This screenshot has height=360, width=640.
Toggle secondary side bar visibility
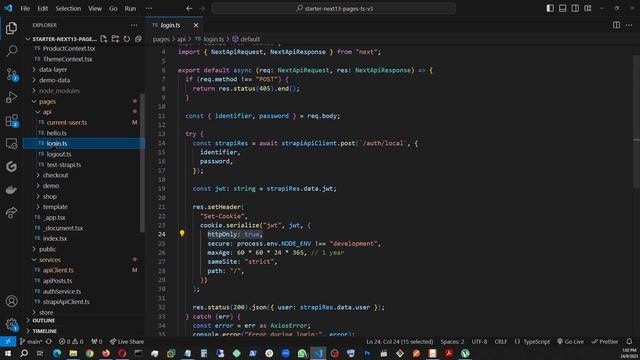click(x=575, y=8)
